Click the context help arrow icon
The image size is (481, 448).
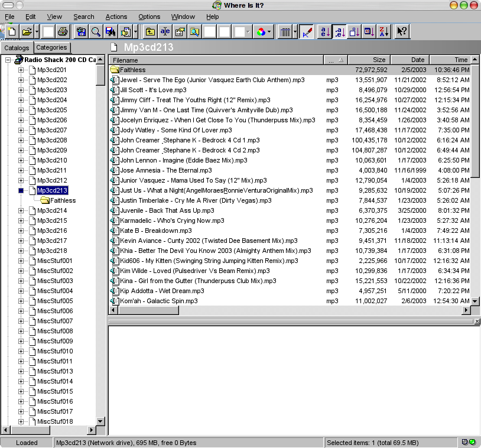click(402, 31)
